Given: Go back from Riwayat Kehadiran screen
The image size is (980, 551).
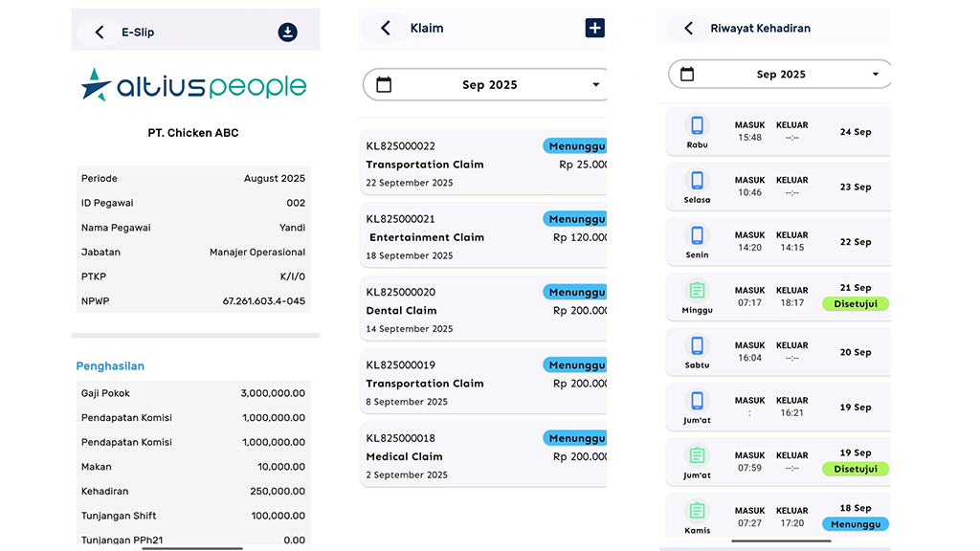Looking at the screenshot, I should 688,29.
